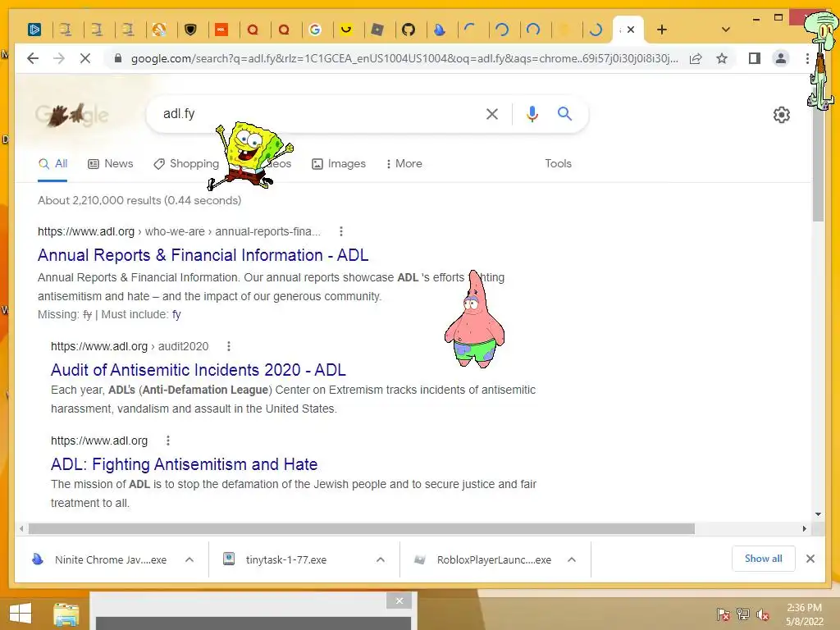The width and height of the screenshot is (840, 630).
Task: Open the tab search dropdown chevron
Action: (725, 30)
